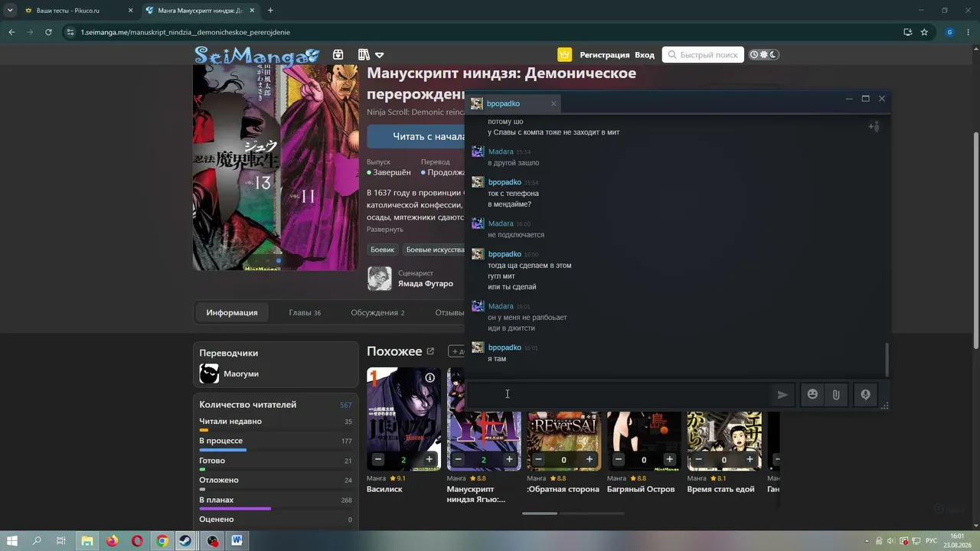
Task: Click the browser address bar URL
Action: 185,32
